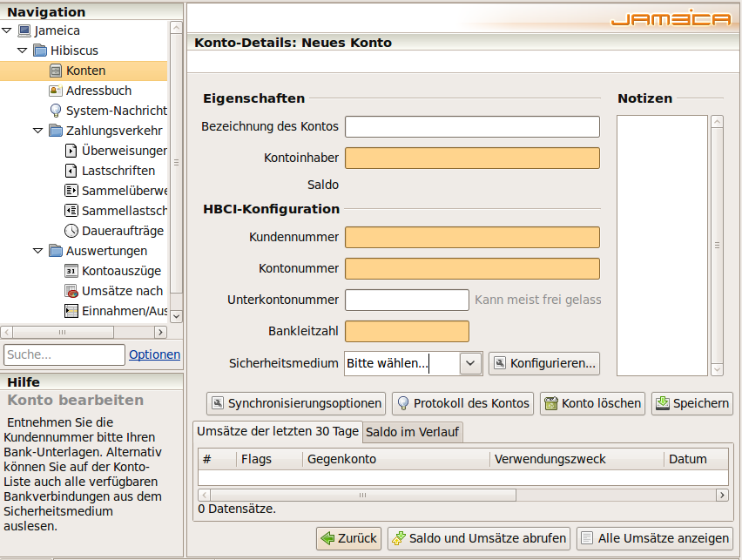Screen dimensions: 742x560
Task: Click the transactions table horizontal scrollbar
Action: pos(363,496)
